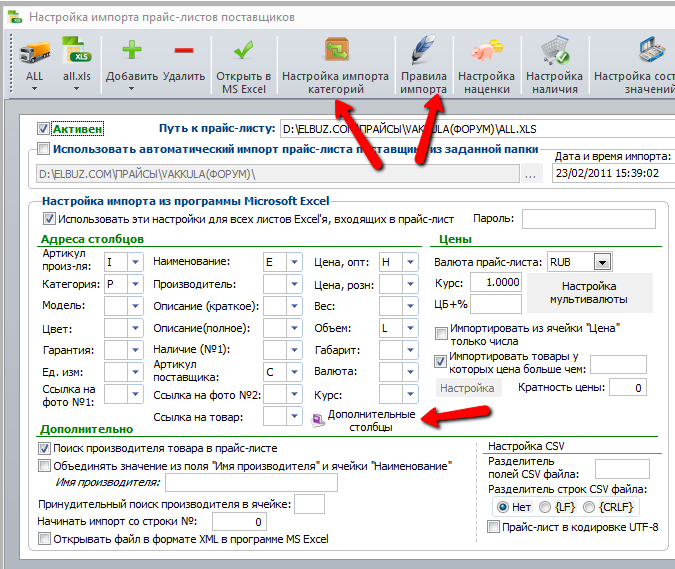
Task: Click Дата и время импорта field
Action: [613, 173]
